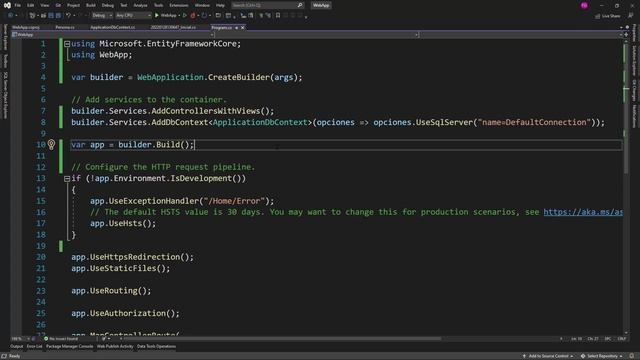Open the user account avatar
This screenshot has height=360, width=640.
click(584, 5)
